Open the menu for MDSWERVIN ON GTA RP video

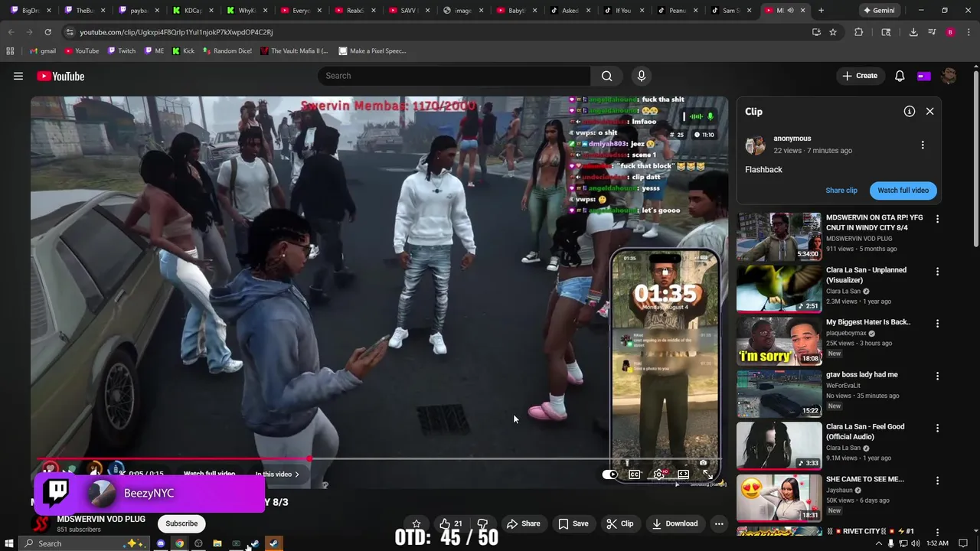[x=937, y=219]
